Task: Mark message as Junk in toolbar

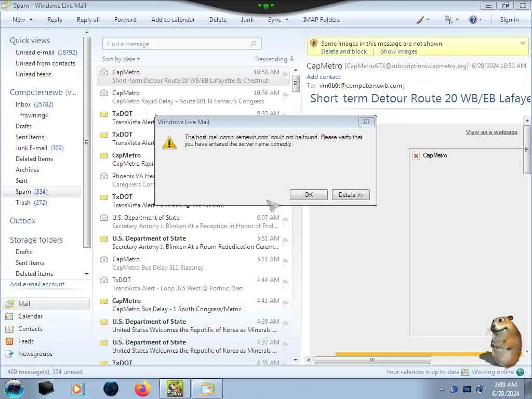Action: 247,20
